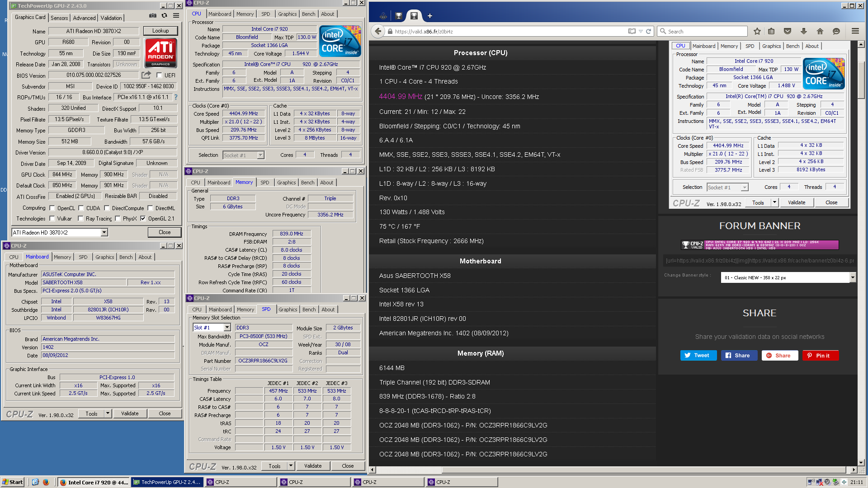Enable the UEFI checkbox in GPU-Z
The image size is (868, 488).
pyautogui.click(x=159, y=75)
